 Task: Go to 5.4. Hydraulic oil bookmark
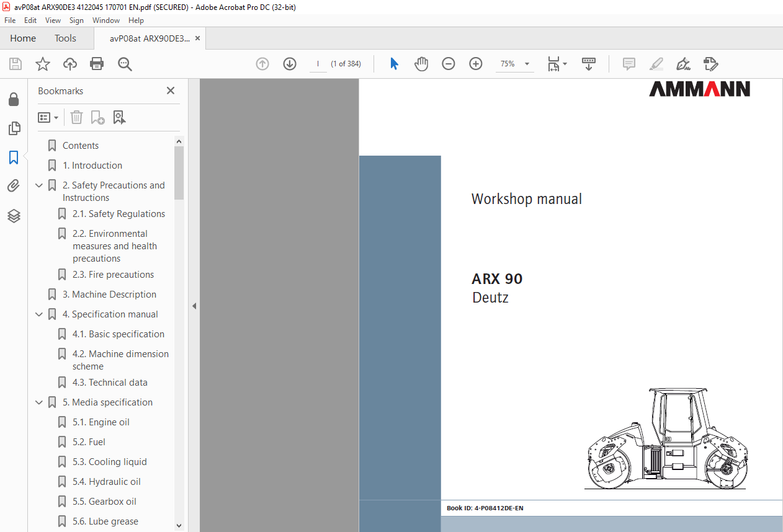(107, 482)
